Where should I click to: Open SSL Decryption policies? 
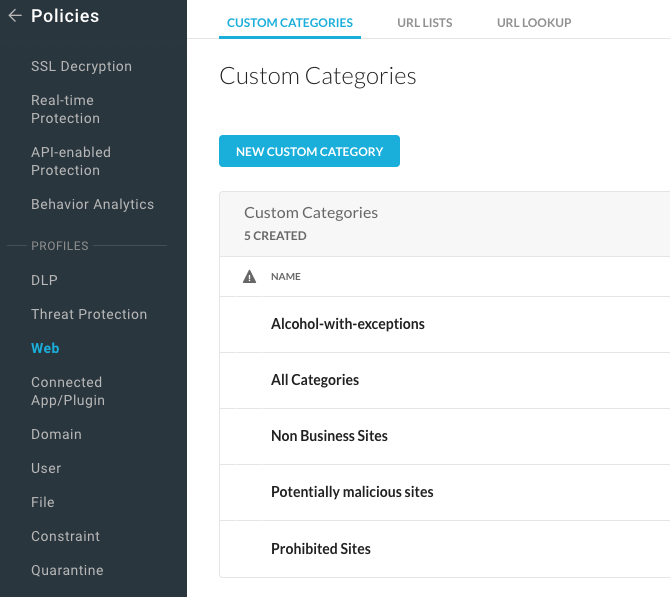coord(81,67)
